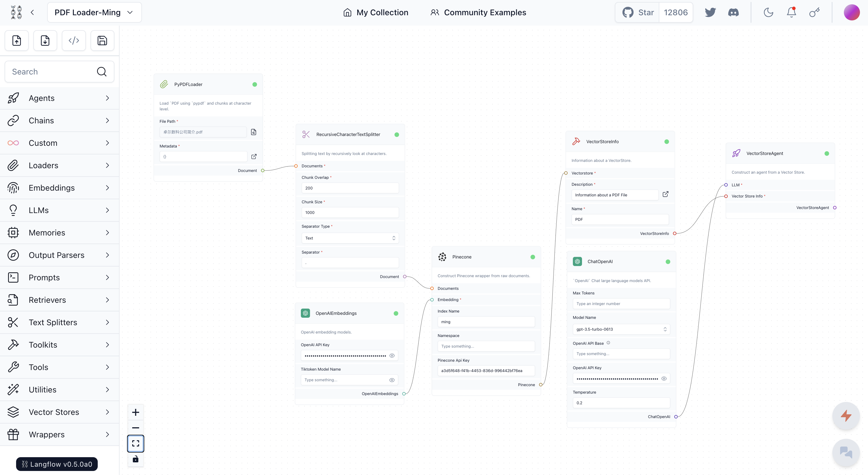Open the code view icon
Screen dimensions: 868x475
point(74,41)
